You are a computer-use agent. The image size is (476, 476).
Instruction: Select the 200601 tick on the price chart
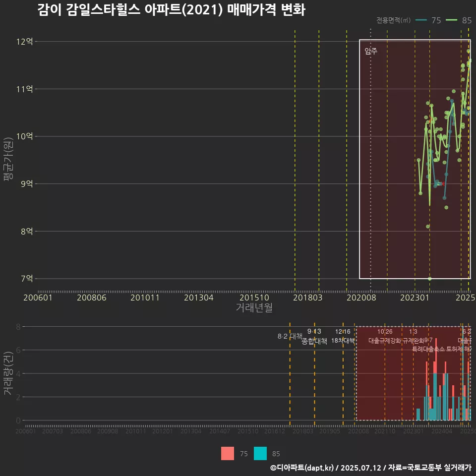pos(38,297)
